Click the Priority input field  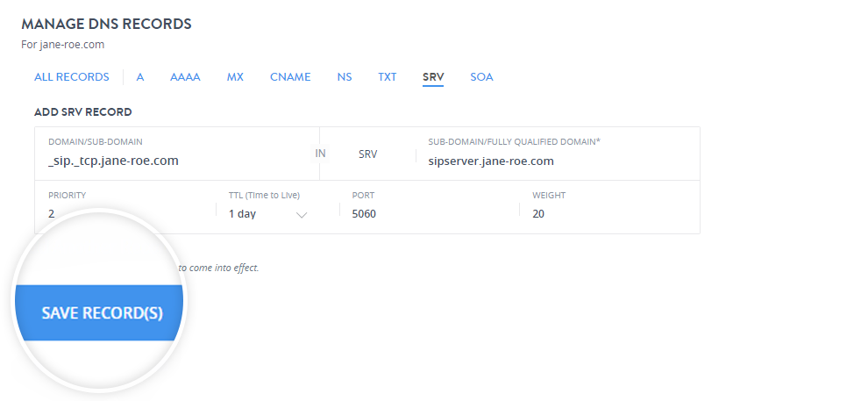point(125,207)
